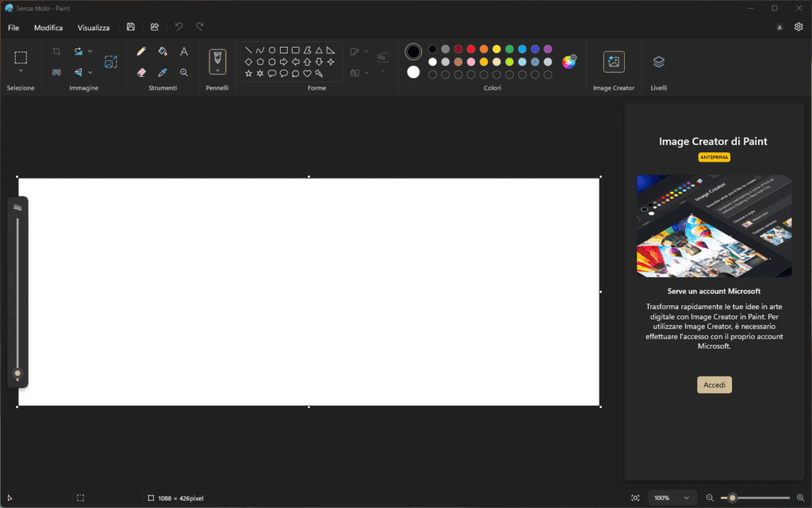Viewport: 812px width, 508px height.
Task: Select the secondary white color circle
Action: click(413, 72)
